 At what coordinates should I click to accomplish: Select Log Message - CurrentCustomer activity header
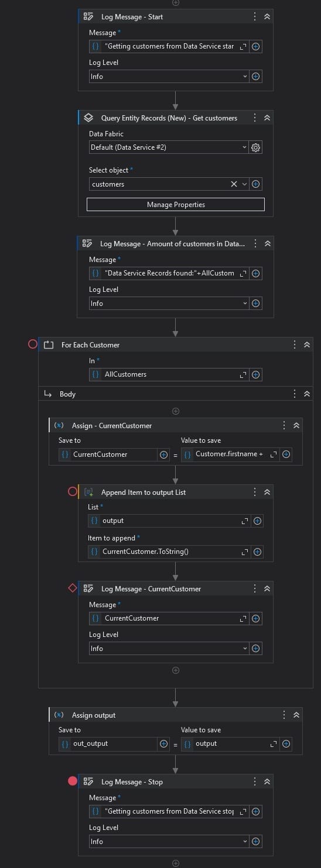151,589
